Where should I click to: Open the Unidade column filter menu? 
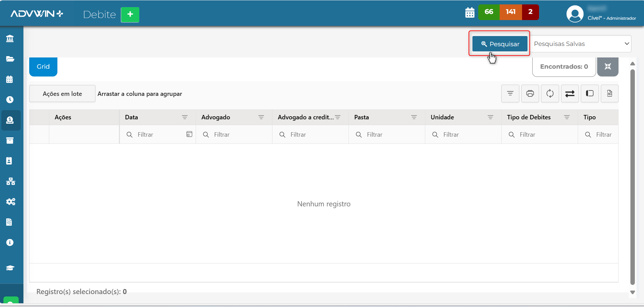point(490,117)
